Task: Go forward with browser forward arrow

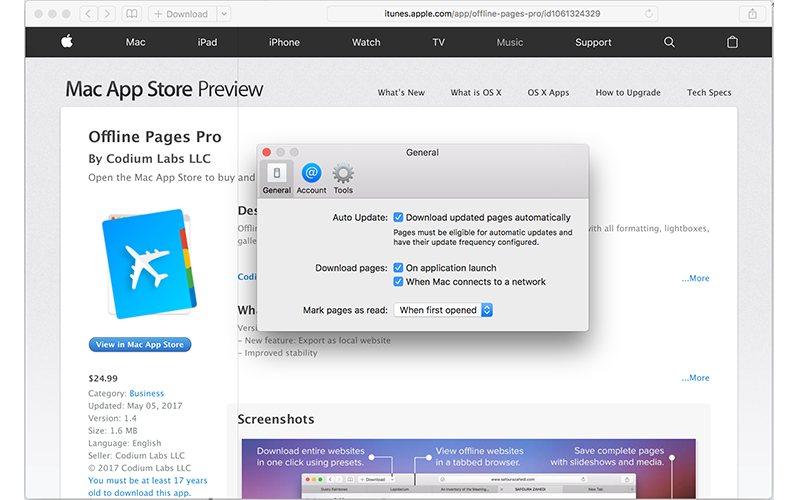Action: (107, 14)
